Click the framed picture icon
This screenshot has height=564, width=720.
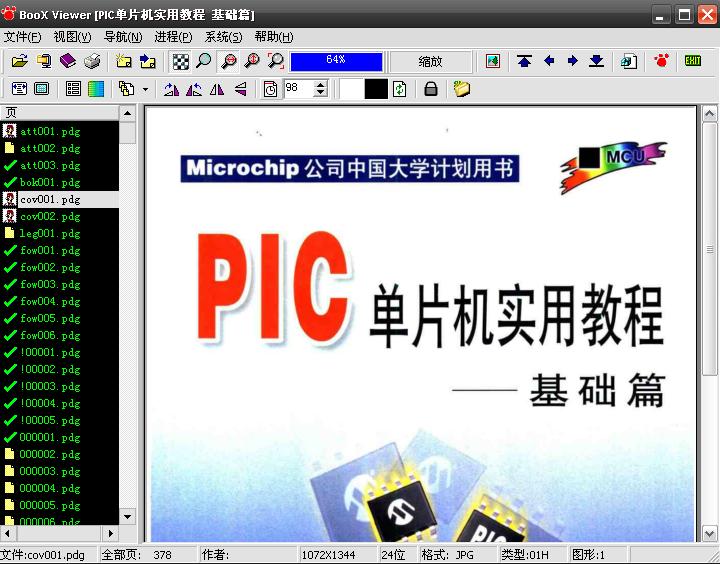tap(493, 61)
